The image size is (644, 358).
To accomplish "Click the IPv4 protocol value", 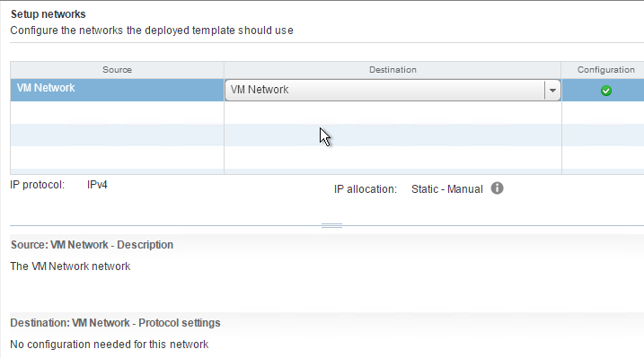I will (97, 185).
